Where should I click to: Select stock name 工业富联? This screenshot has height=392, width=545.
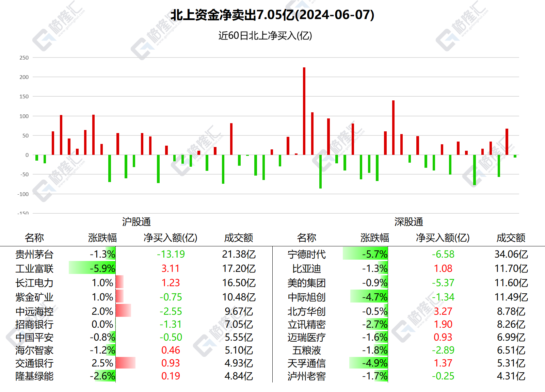pos(34,268)
